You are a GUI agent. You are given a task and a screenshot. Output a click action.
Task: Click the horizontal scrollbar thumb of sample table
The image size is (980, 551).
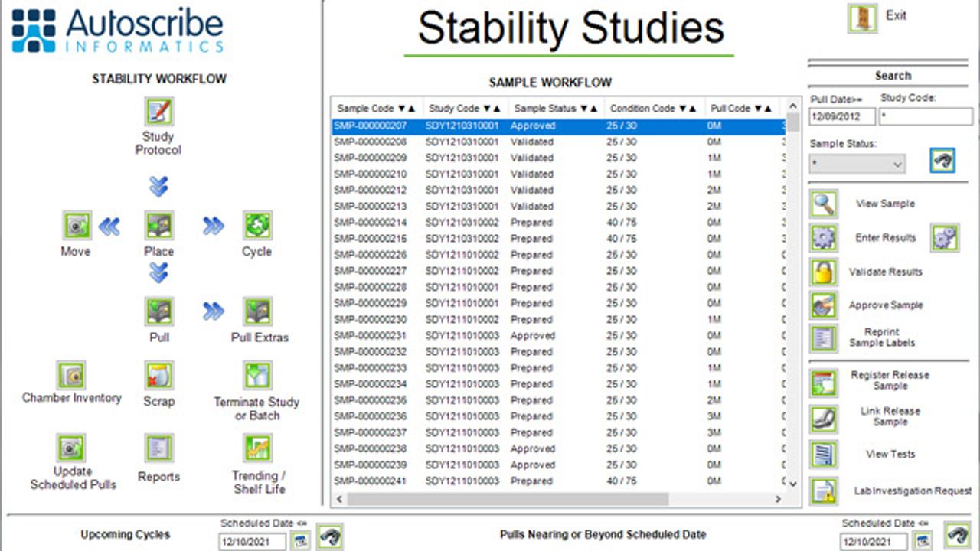(508, 499)
